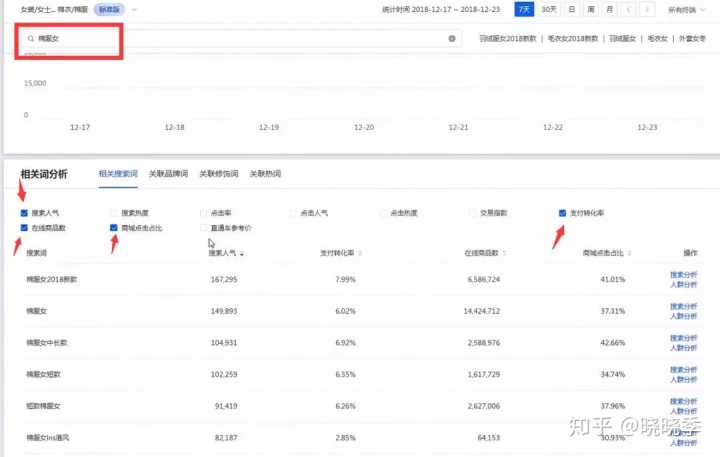
Task: Uncheck the 支付转化率 checkbox
Action: click(564, 213)
